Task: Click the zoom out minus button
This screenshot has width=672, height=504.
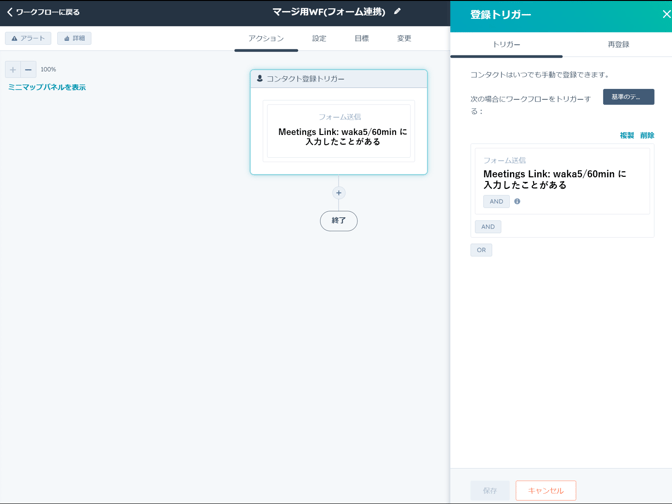Action: pyautogui.click(x=28, y=70)
